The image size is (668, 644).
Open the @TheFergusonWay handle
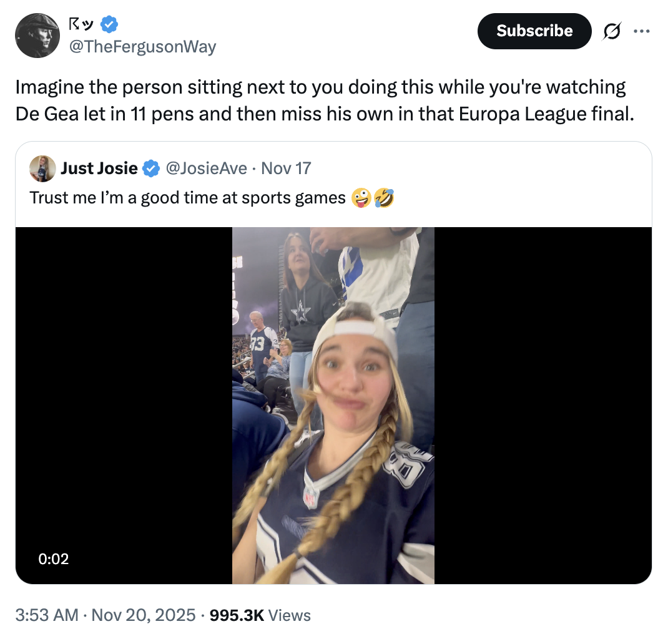pyautogui.click(x=142, y=46)
